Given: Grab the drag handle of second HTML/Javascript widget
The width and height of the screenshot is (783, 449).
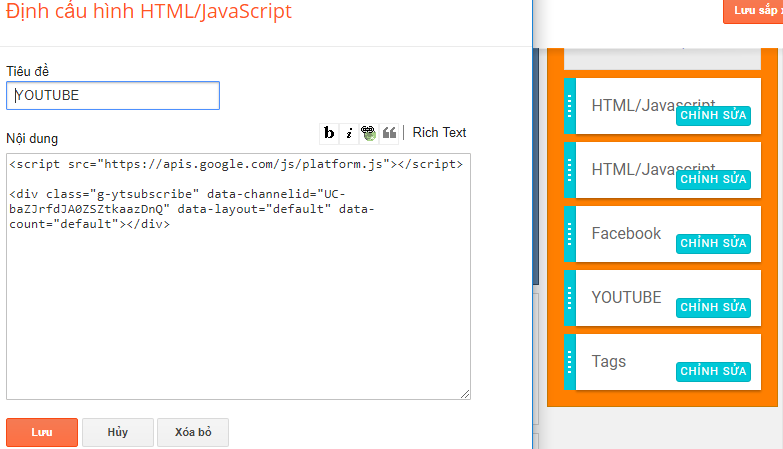Looking at the screenshot, I should pyautogui.click(x=570, y=170).
